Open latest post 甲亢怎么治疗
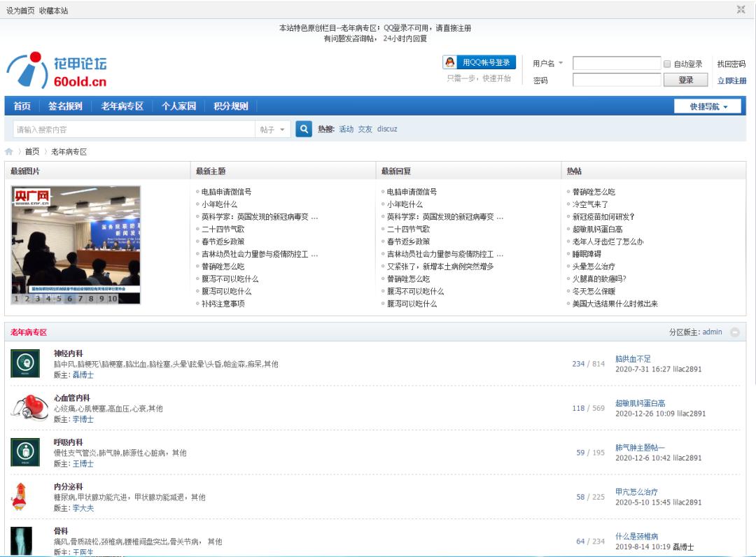756x557 pixels. [x=636, y=492]
